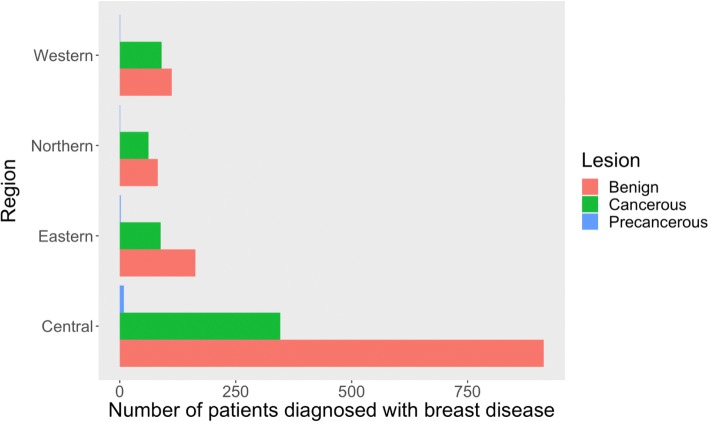Click the "Northern" y-axis label
The height and width of the screenshot is (422, 709).
(x=62, y=146)
